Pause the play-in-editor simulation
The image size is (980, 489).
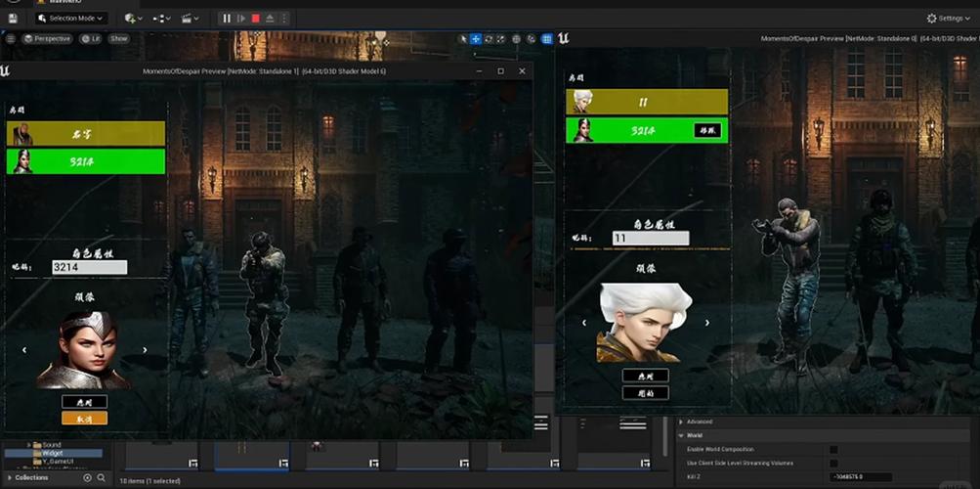click(x=227, y=19)
